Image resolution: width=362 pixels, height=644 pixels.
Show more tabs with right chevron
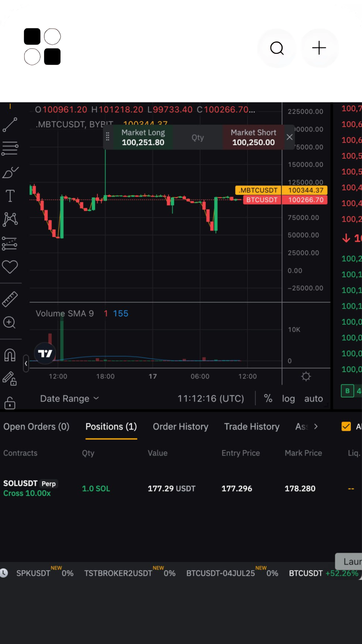(316, 427)
